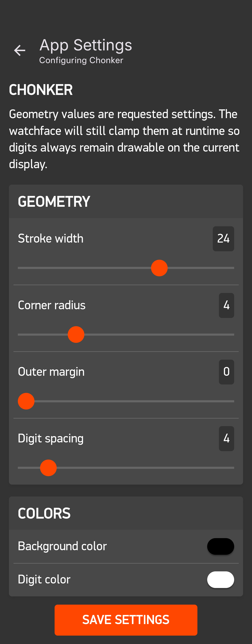Image resolution: width=252 pixels, height=644 pixels.
Task: Select the Corner radius value box
Action: (x=226, y=305)
